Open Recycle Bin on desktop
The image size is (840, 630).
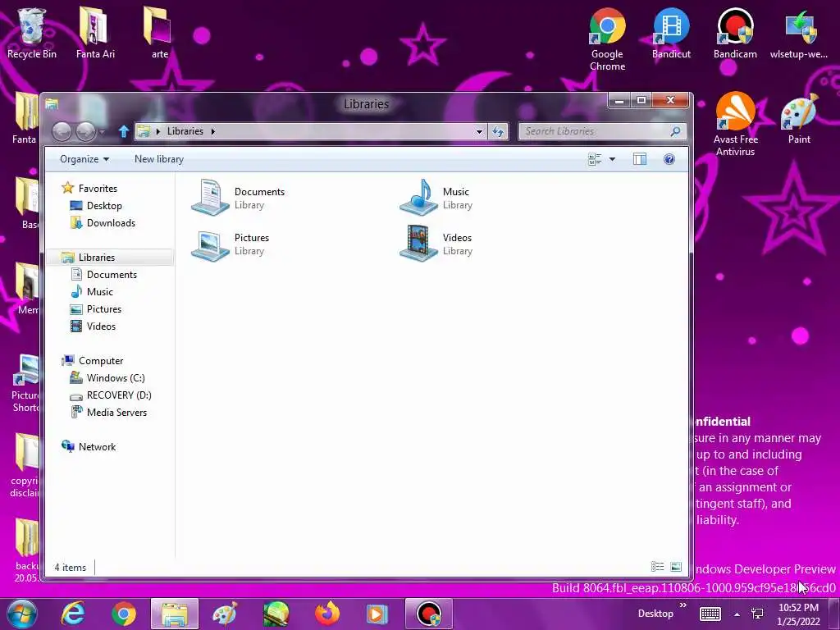[32, 33]
